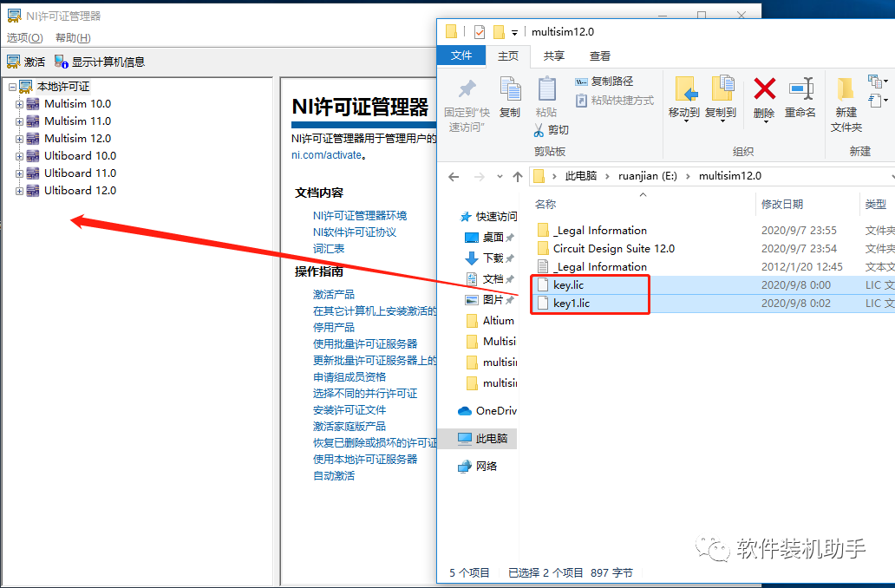Click the 剪切 scissors icon
Viewport: 895px width, 588px height.
(x=539, y=131)
